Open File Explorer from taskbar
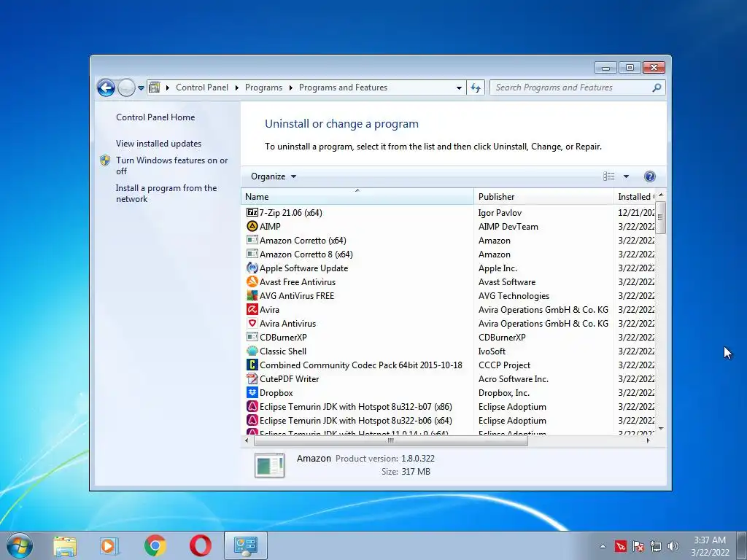 [x=65, y=545]
